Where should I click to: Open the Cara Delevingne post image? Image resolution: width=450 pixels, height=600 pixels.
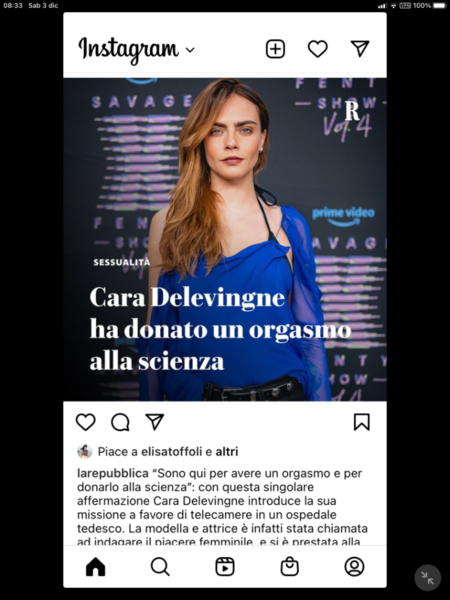pyautogui.click(x=225, y=239)
